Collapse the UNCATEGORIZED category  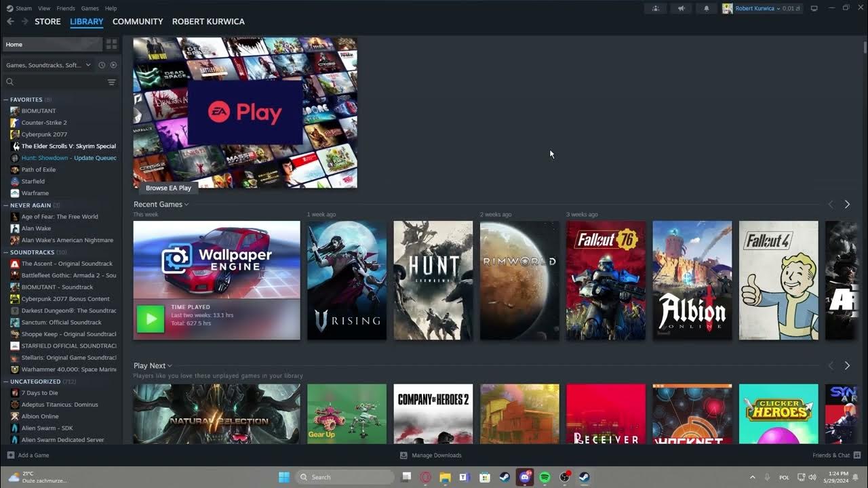coord(6,382)
